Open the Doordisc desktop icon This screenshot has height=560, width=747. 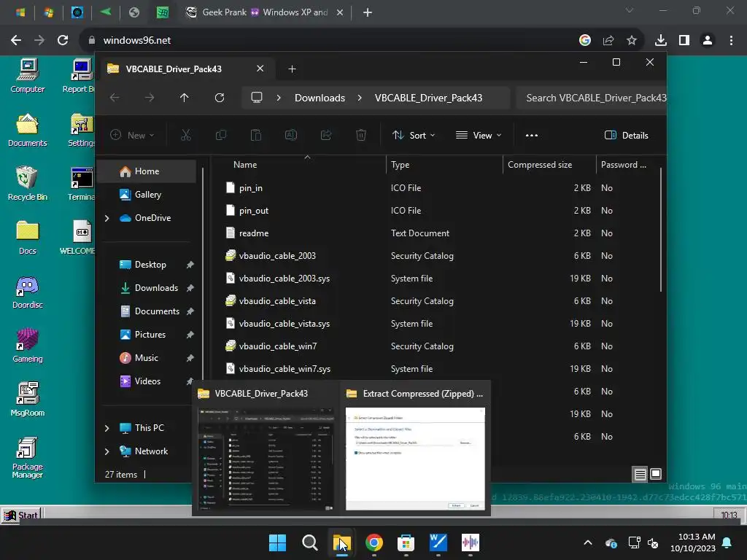27,292
